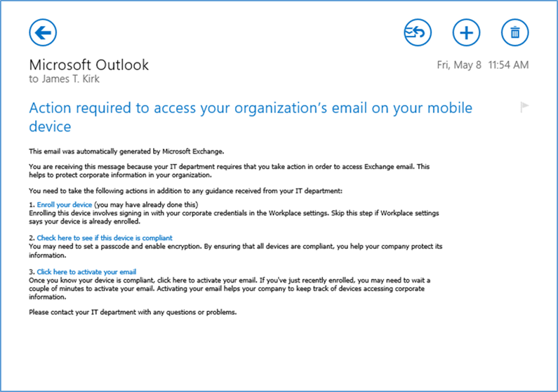Select sender name Microsoft Outlook
The image size is (558, 392).
point(89,65)
